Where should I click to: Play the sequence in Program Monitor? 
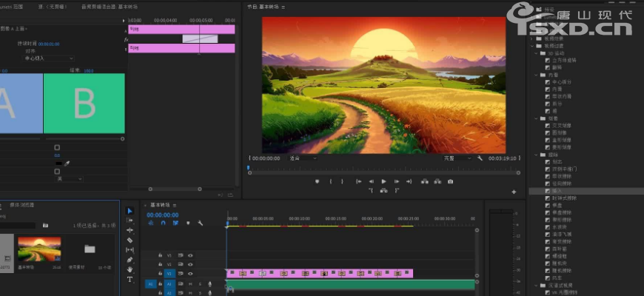pyautogui.click(x=384, y=181)
